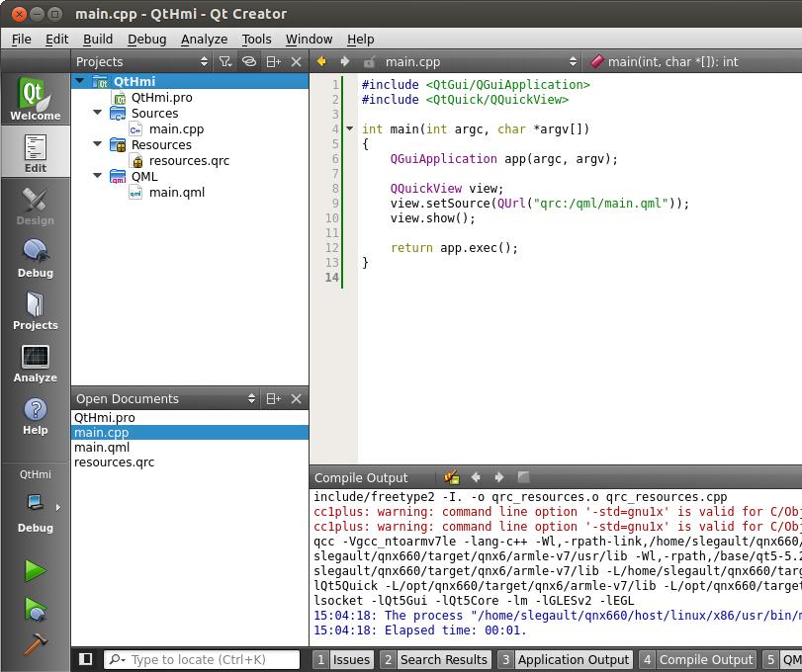Viewport: 802px width, 672px height.
Task: Go to next item in Compile Output
Action: pyautogui.click(x=499, y=477)
